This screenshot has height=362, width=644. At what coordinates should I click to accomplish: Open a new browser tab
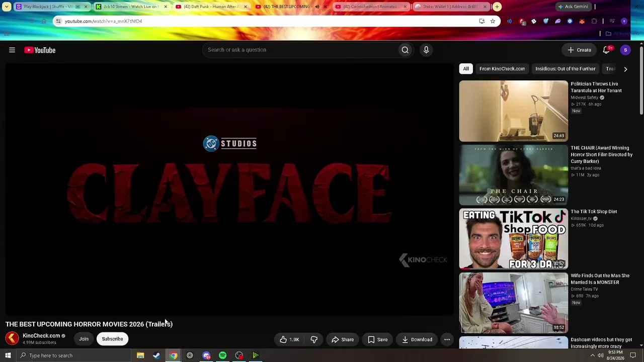(497, 7)
